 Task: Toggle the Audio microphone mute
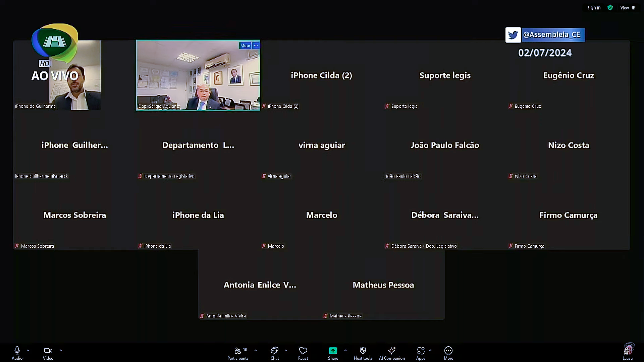pos(17,351)
